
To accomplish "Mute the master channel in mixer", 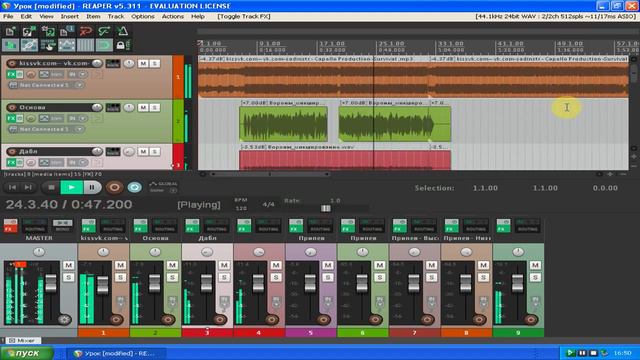I will tap(68, 265).
